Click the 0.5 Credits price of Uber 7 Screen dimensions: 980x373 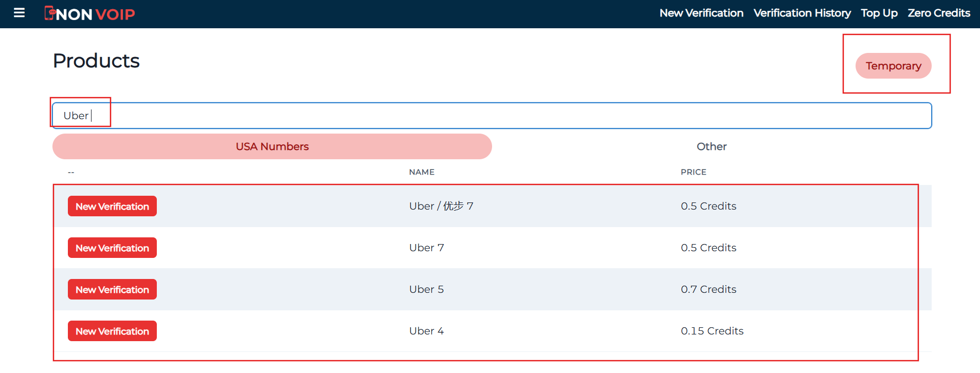point(709,248)
